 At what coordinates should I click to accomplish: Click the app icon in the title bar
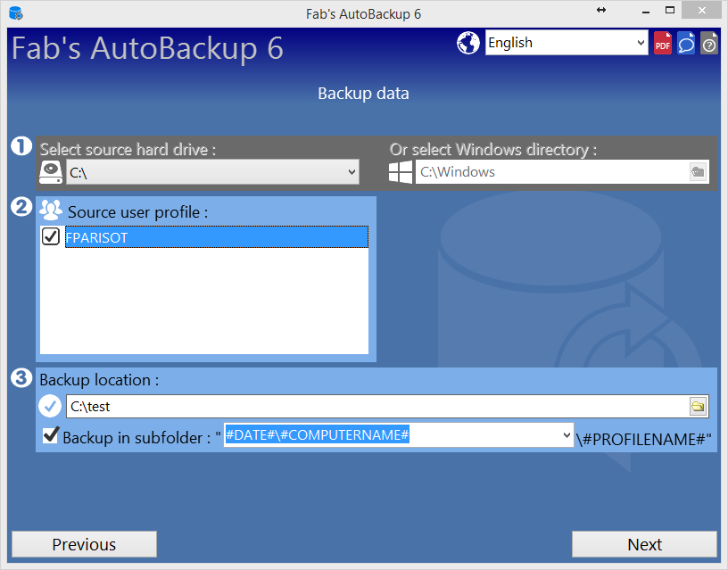(14, 13)
